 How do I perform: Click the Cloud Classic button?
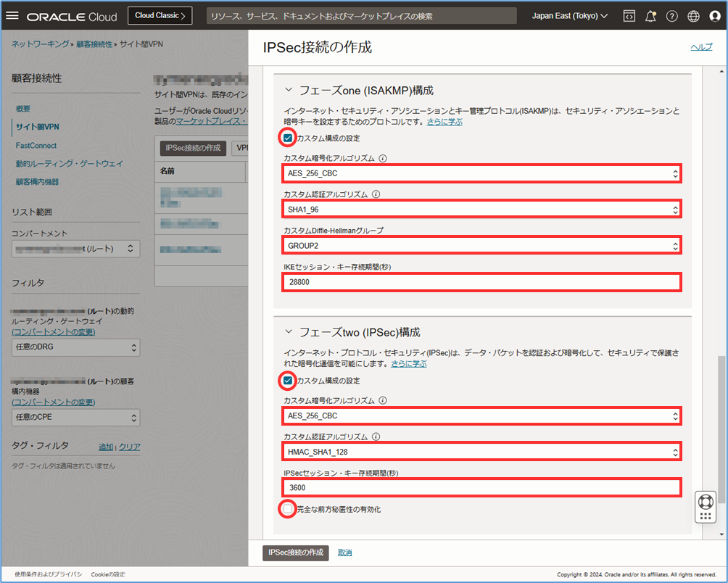(160, 16)
